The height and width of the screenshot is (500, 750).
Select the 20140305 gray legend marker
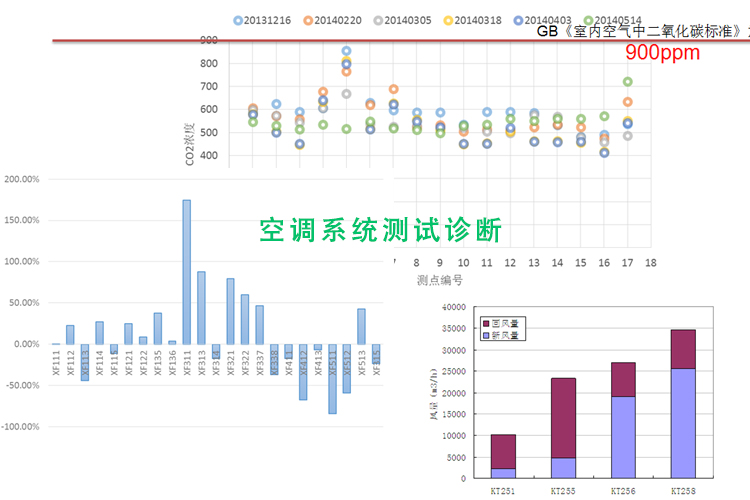point(378,19)
